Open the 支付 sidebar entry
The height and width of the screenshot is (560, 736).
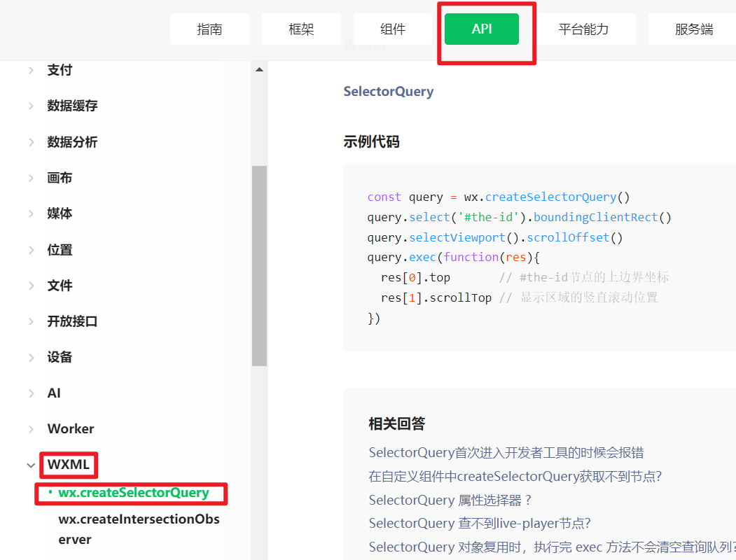60,71
